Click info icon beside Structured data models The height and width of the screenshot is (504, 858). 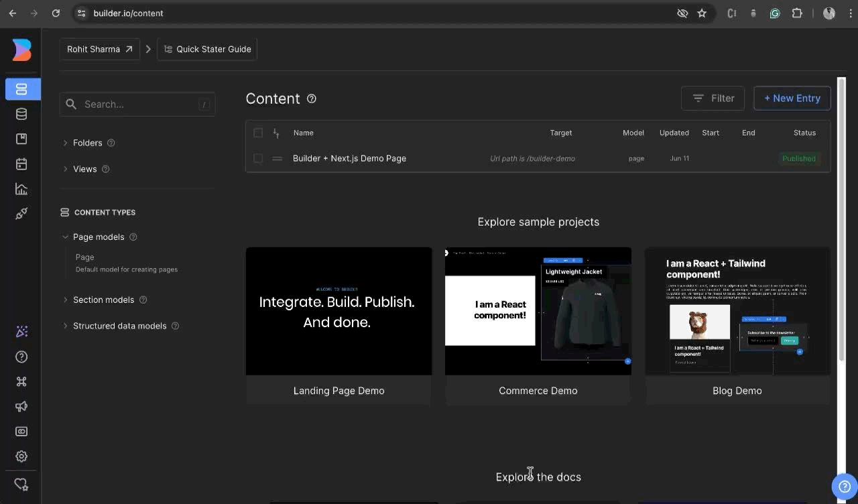click(x=176, y=326)
